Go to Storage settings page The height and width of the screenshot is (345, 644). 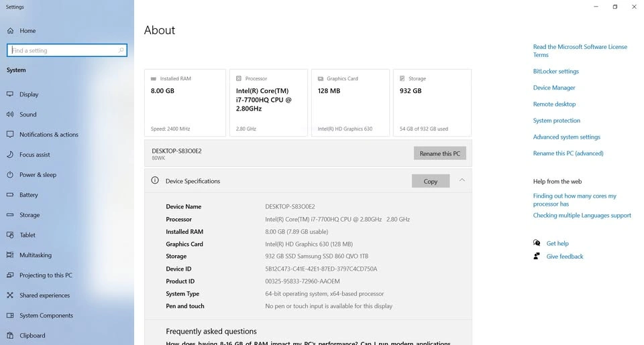point(30,215)
